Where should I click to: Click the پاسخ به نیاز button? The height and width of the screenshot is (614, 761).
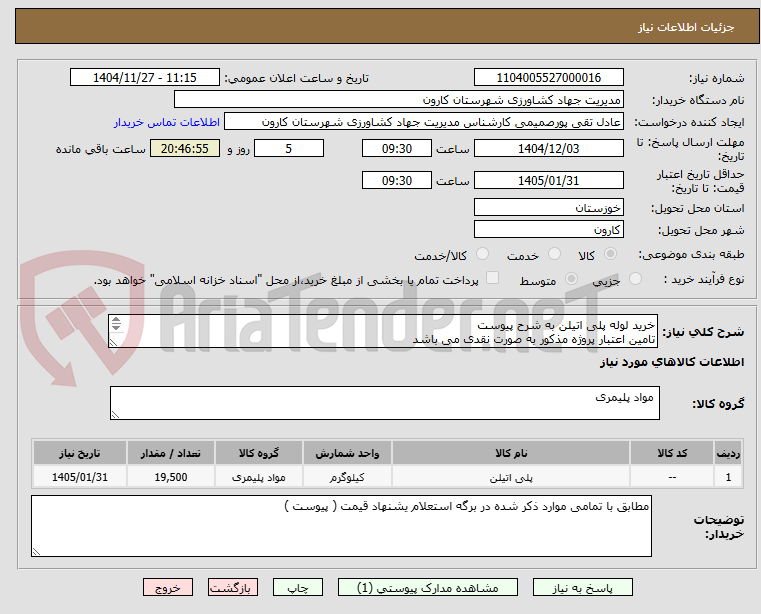[582, 587]
